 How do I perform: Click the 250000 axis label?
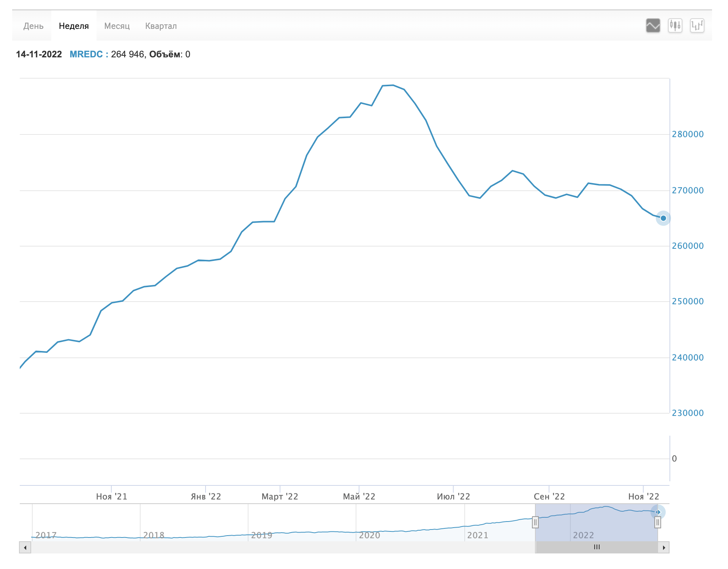point(688,301)
